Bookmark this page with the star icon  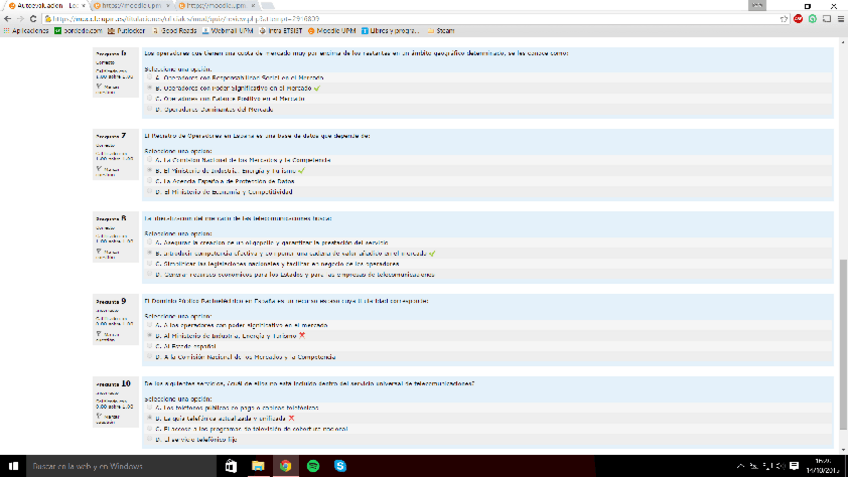(x=785, y=18)
